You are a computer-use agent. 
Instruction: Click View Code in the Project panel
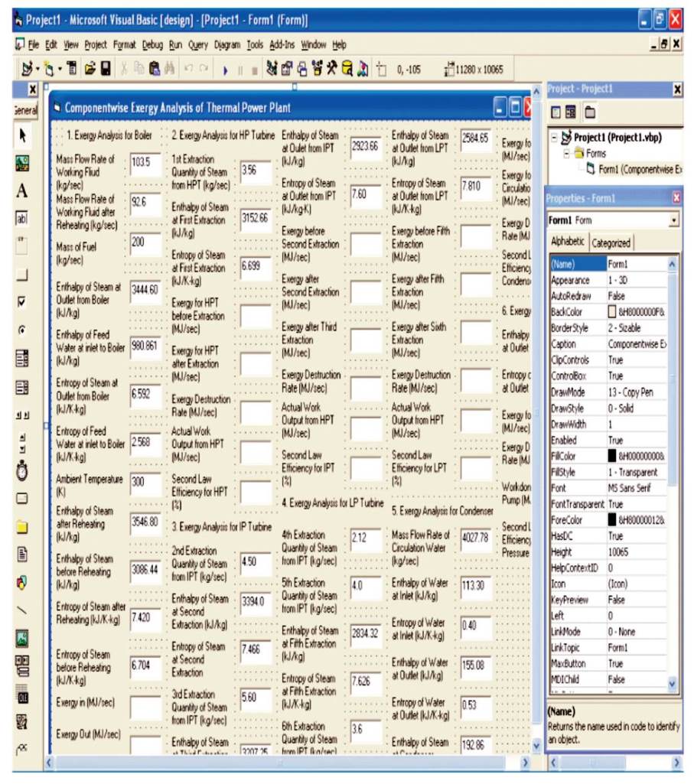556,112
